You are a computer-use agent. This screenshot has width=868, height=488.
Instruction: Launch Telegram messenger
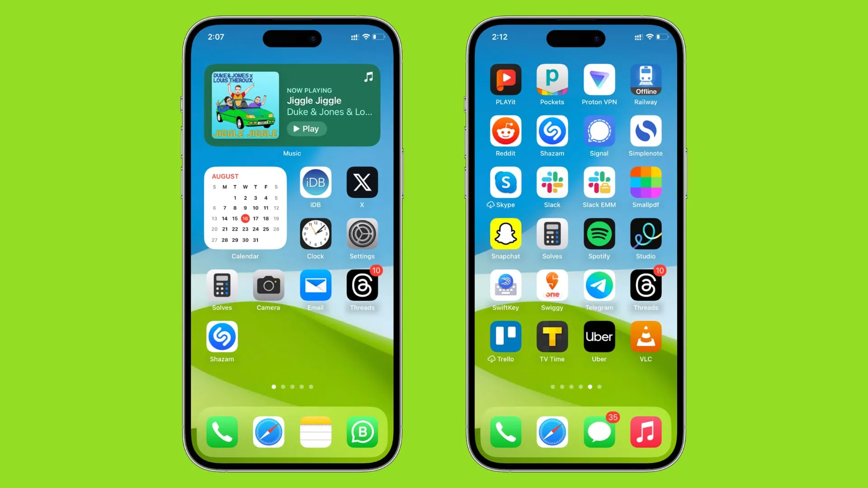pos(599,286)
